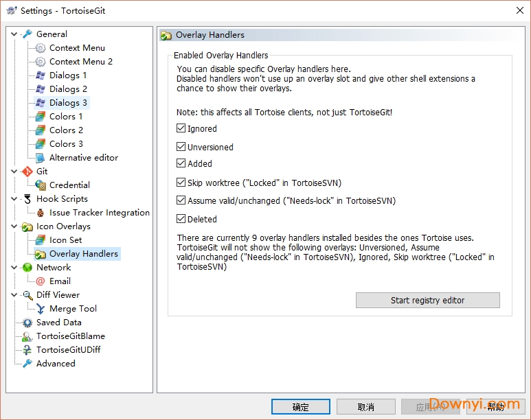531x420 pixels.
Task: Click the Icon Overlays folder icon
Action: pos(27,226)
